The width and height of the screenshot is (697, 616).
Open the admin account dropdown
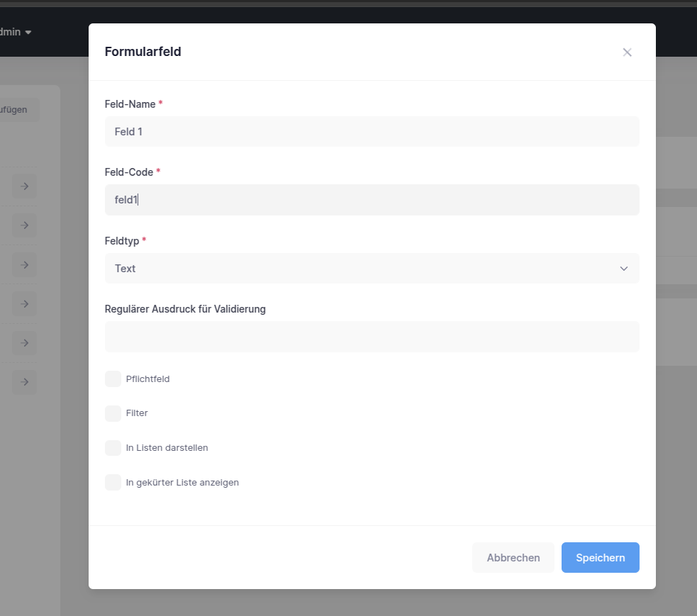click(14, 32)
